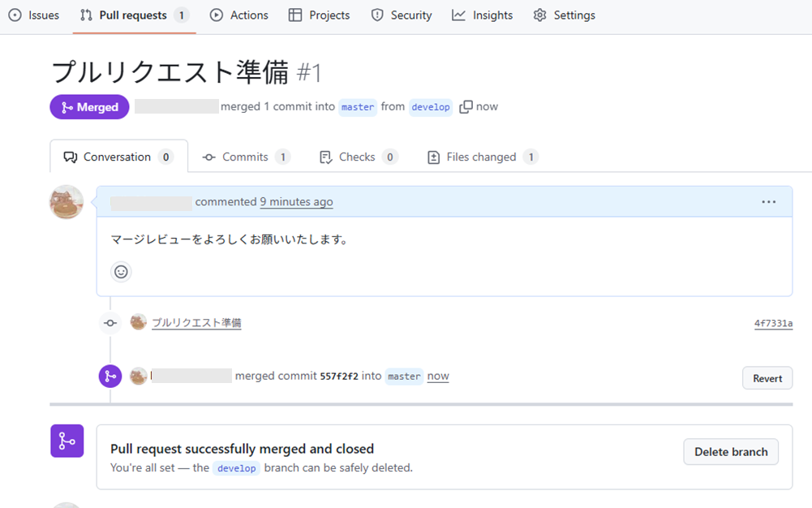Click the commit node timeline icon

pos(110,323)
